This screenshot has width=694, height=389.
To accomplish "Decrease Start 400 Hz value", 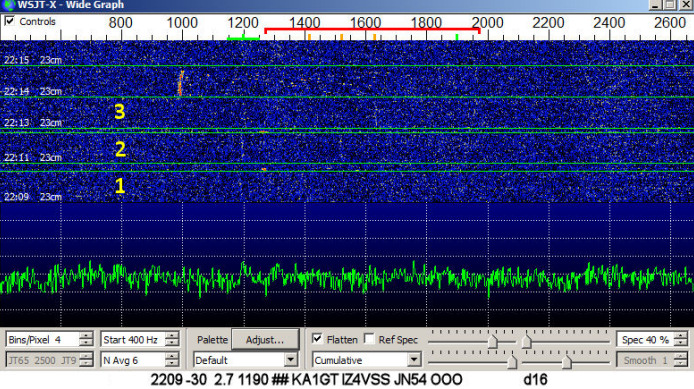I will coord(172,343).
